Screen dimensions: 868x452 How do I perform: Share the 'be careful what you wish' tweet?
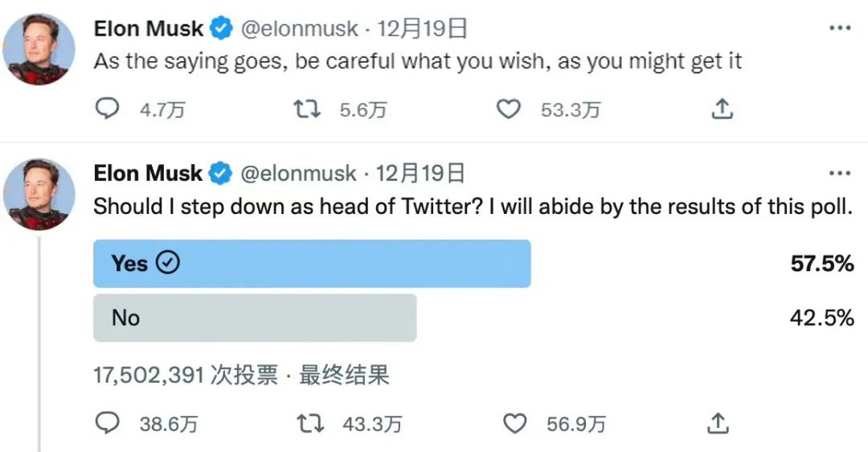click(x=723, y=109)
